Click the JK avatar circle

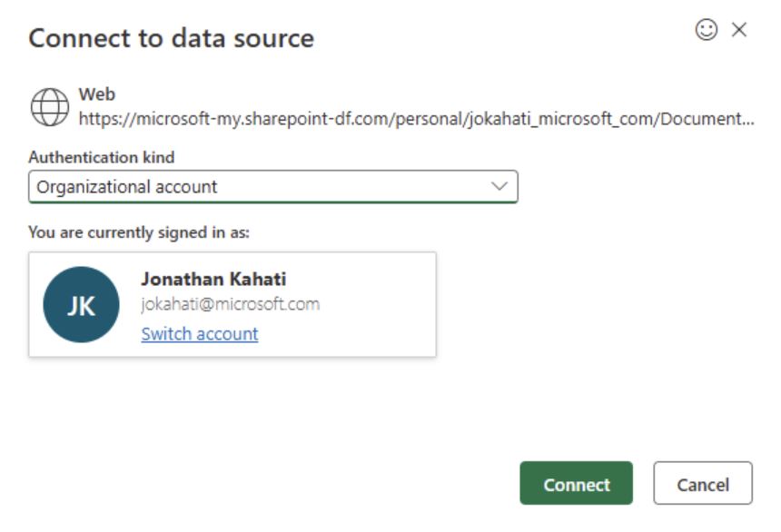[81, 304]
